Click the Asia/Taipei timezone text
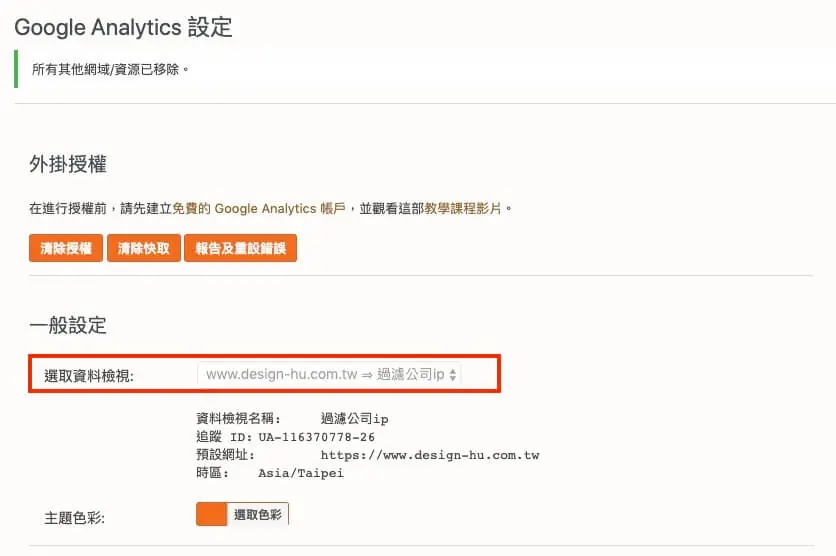This screenshot has width=836, height=556. click(301, 473)
